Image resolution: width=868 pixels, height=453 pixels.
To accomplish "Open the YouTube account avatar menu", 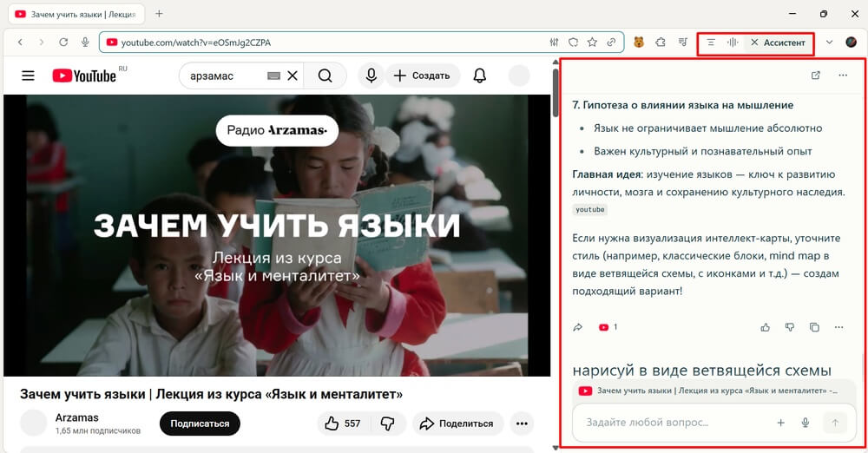I will [x=519, y=75].
